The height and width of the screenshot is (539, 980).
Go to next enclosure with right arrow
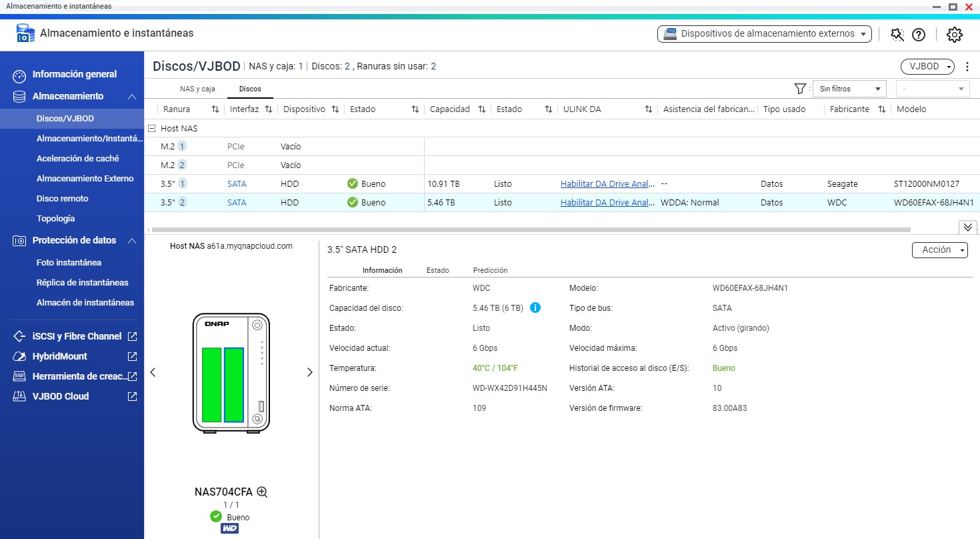tap(309, 372)
